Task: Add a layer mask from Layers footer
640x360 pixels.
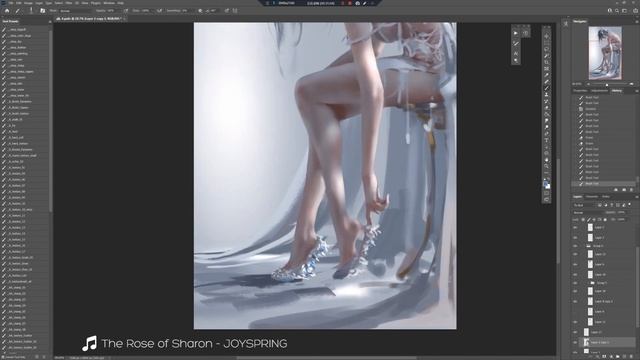Action: point(604,356)
